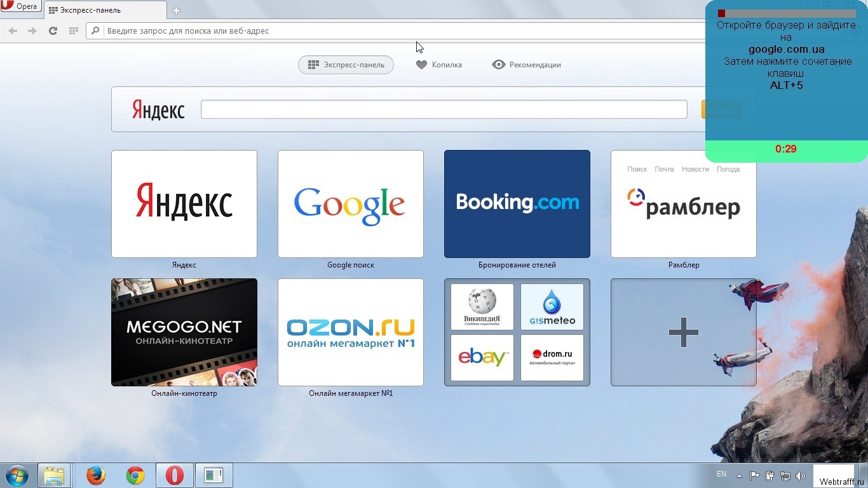Screen dimensions: 868x488
Task: Click the 'Онлайн мегамаркет №1' caption
Action: coord(351,393)
